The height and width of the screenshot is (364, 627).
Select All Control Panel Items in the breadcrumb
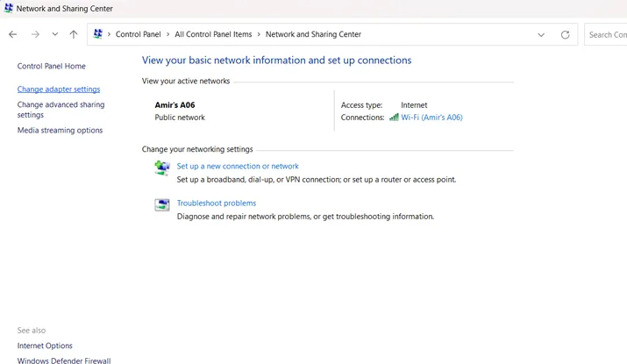[213, 34]
